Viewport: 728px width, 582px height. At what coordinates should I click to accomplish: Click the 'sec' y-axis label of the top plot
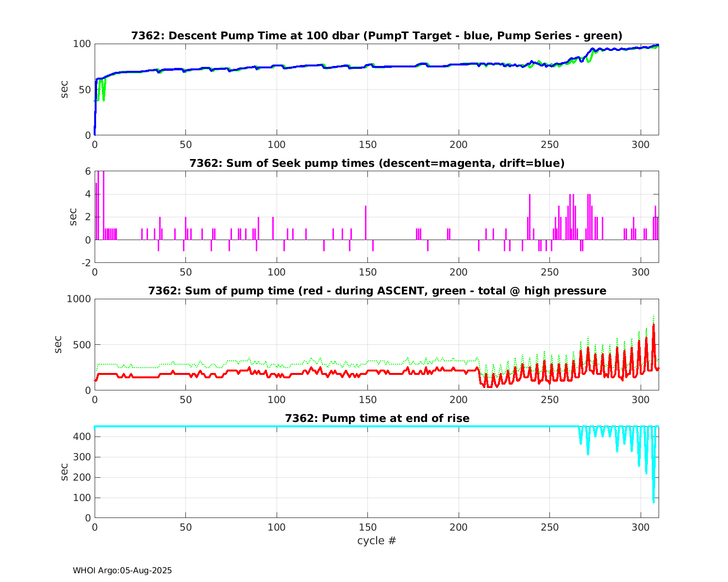click(65, 90)
